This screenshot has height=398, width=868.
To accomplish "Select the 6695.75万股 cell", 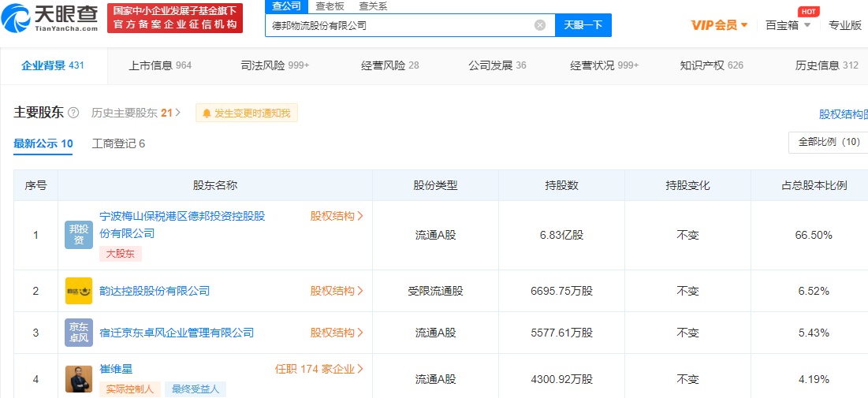I will click(x=561, y=291).
